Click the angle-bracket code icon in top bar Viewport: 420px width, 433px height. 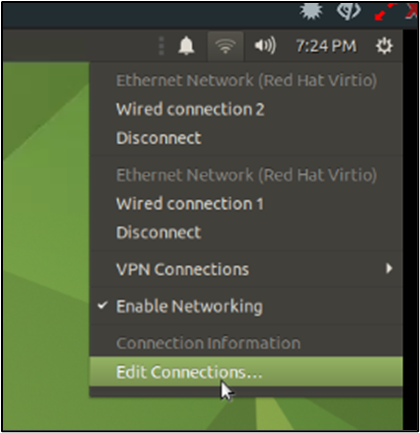point(348,11)
